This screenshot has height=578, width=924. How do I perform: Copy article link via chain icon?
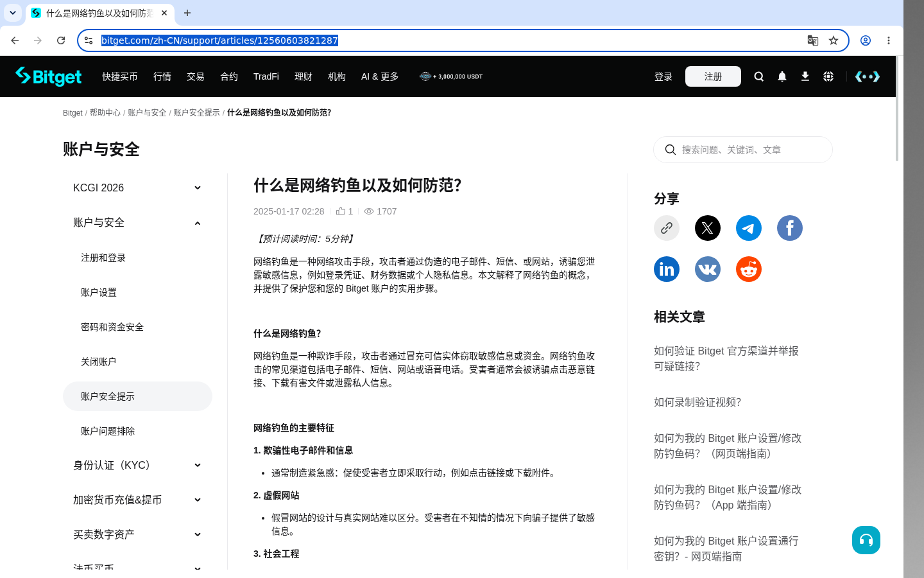667,228
